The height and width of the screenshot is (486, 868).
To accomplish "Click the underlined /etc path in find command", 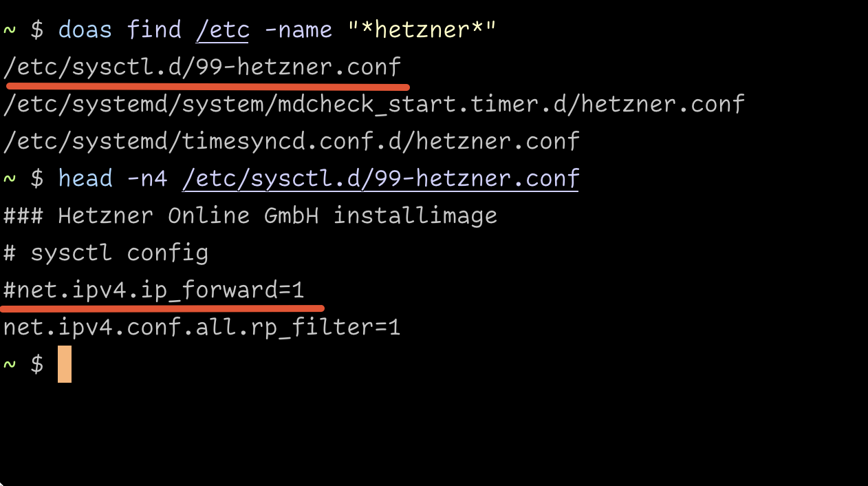I will [x=222, y=30].
